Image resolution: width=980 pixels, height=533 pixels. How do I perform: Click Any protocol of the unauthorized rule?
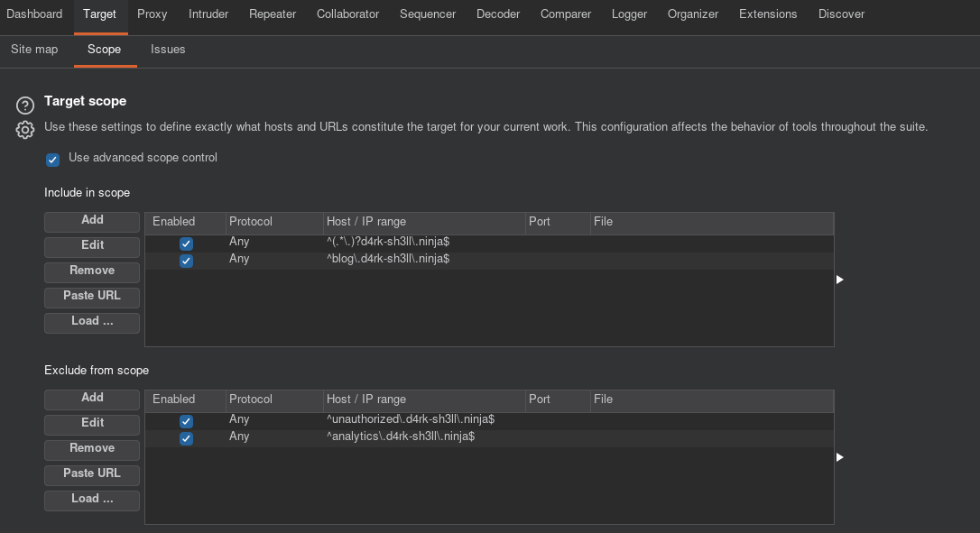239,419
